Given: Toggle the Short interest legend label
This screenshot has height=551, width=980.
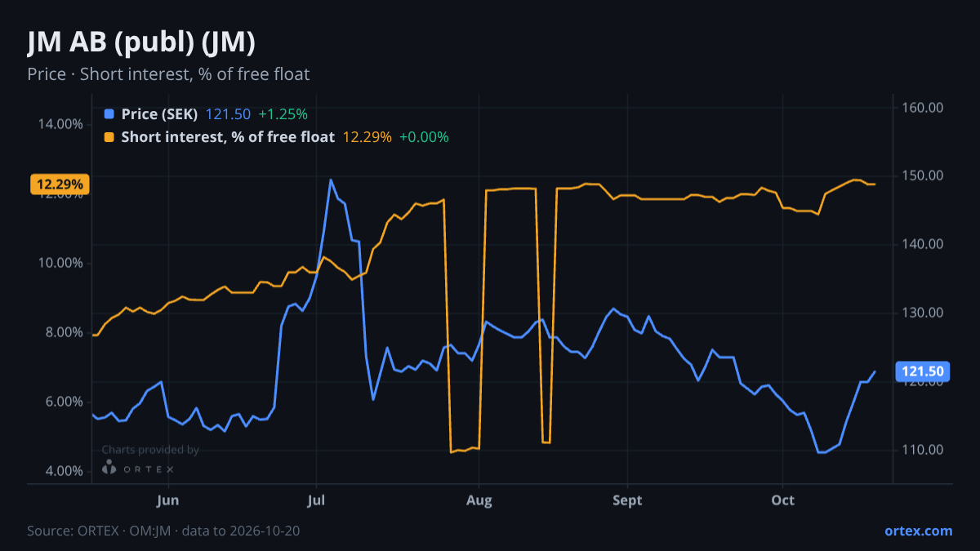Looking at the screenshot, I should 228,137.
